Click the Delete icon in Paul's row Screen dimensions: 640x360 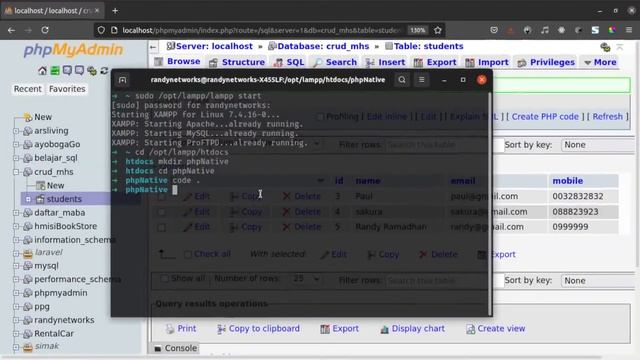pyautogui.click(x=287, y=196)
